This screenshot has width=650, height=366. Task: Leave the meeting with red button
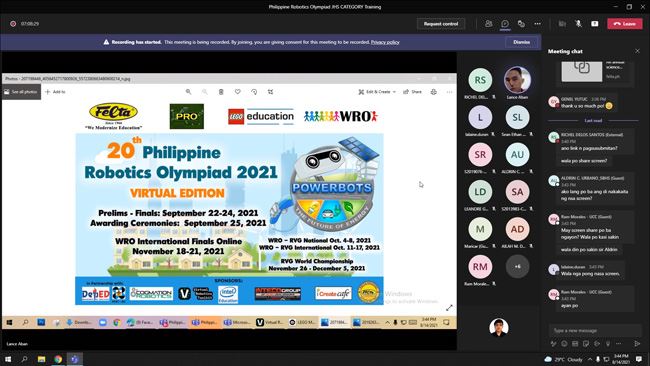(x=624, y=24)
